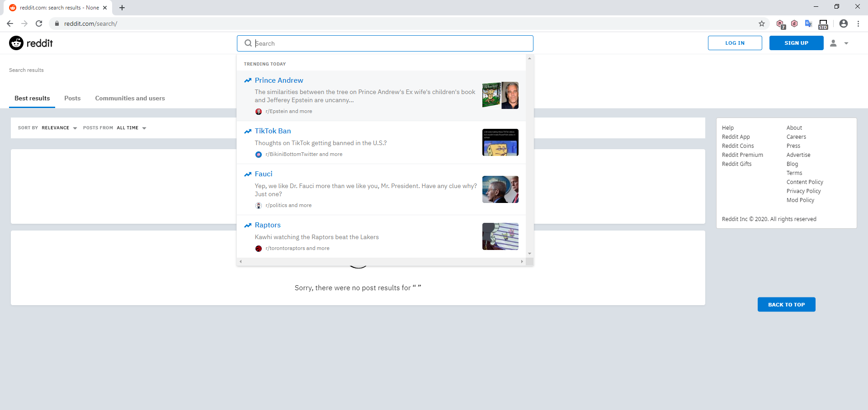Open Chrome's three-dot menu
Screen dimensions: 868x410
coord(858,24)
